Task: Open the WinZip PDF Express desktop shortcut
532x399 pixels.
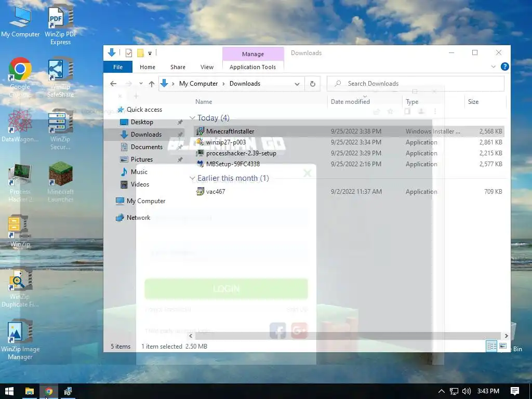Action: pos(60,24)
